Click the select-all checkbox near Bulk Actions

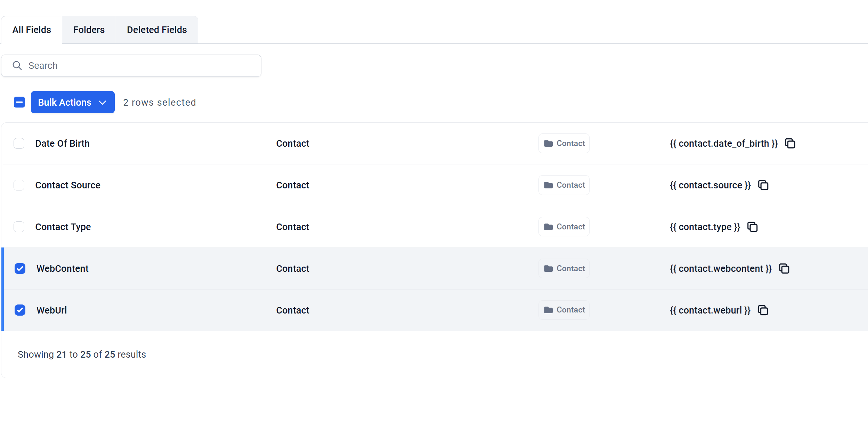[19, 102]
